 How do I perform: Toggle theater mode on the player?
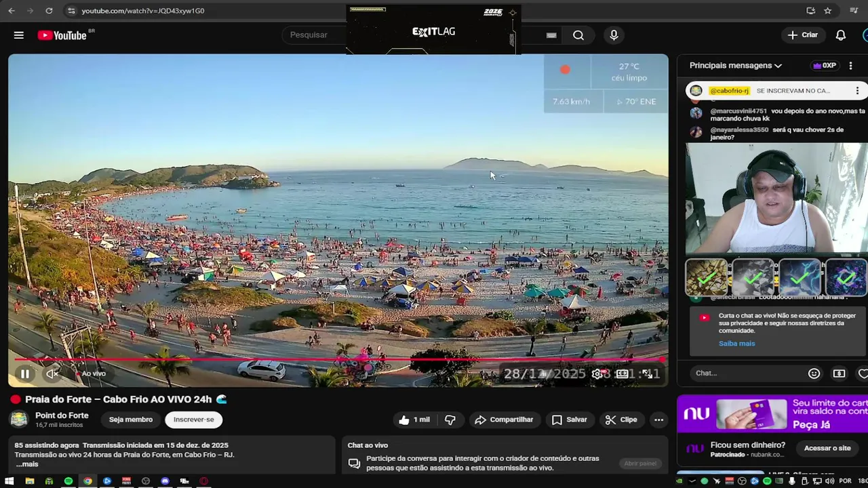622,373
